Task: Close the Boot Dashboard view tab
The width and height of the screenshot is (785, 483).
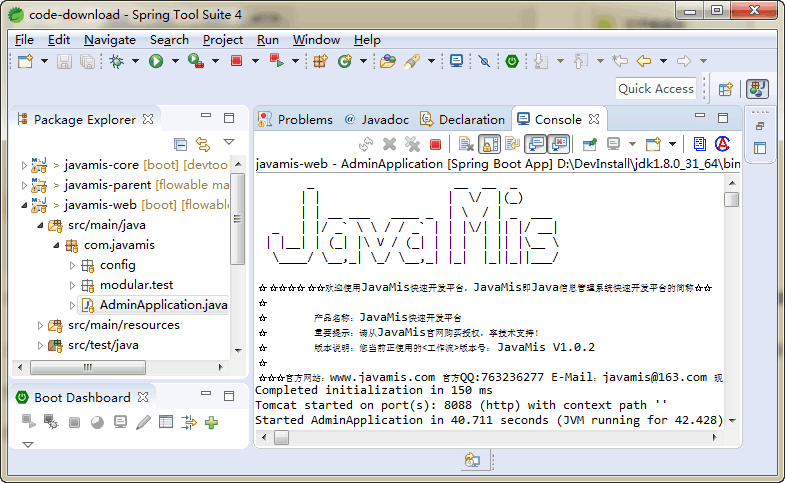Action: pos(143,397)
